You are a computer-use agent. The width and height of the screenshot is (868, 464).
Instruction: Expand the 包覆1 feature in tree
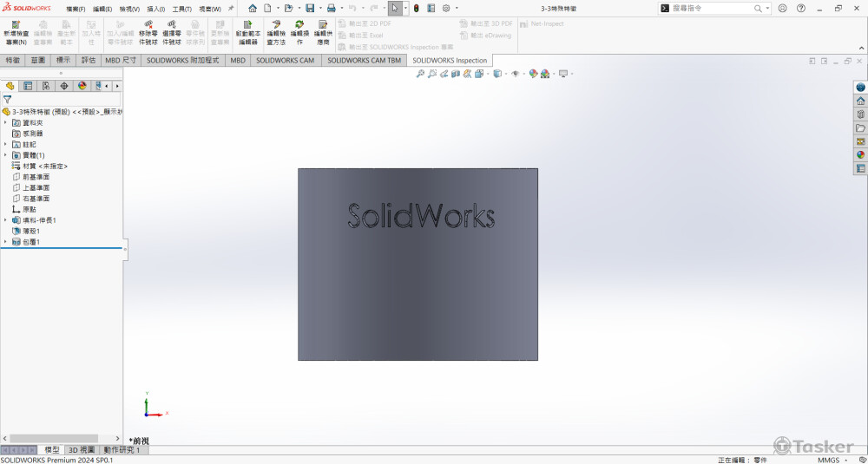click(5, 242)
